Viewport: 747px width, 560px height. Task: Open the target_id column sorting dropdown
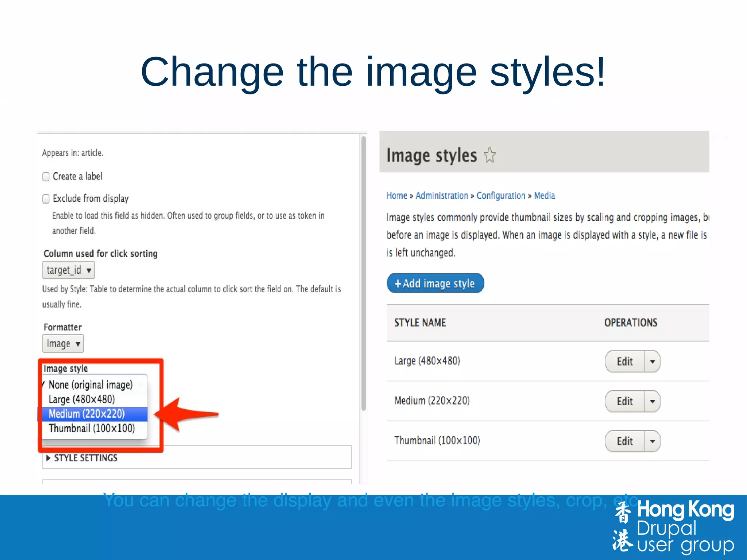coord(69,270)
